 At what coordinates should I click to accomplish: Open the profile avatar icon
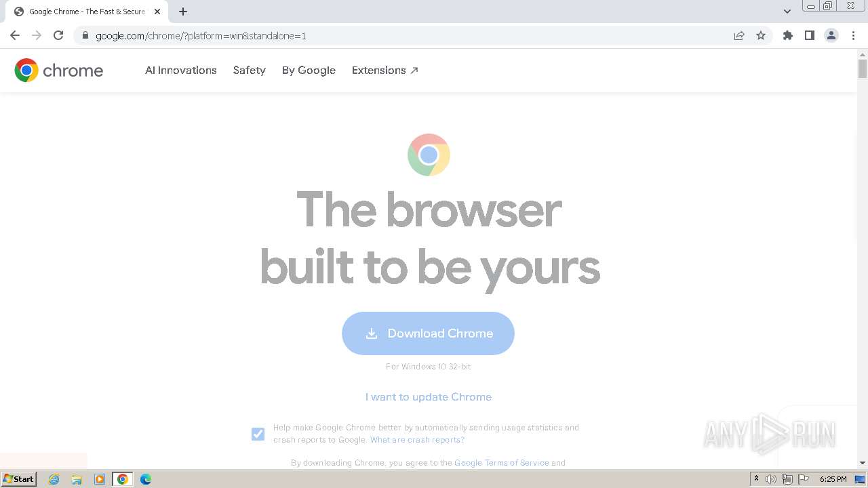[831, 35]
